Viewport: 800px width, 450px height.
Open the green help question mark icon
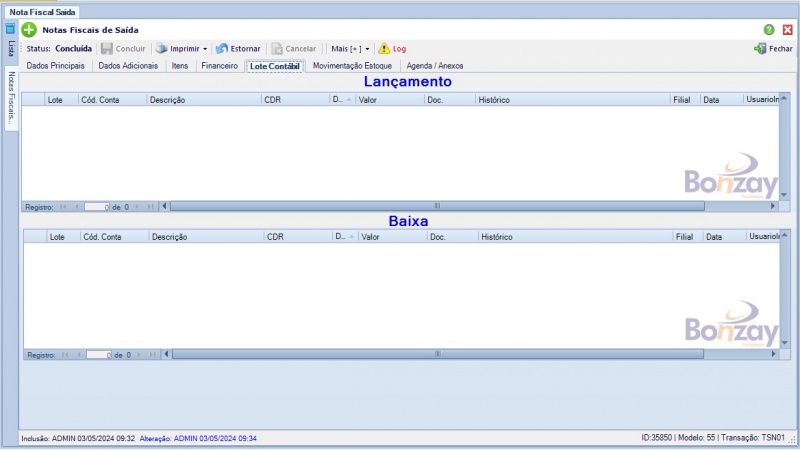[769, 30]
